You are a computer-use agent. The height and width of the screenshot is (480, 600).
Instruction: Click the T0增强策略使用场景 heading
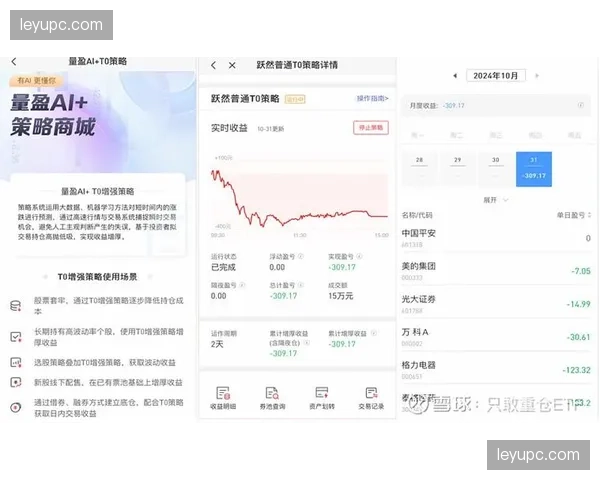pyautogui.click(x=97, y=277)
